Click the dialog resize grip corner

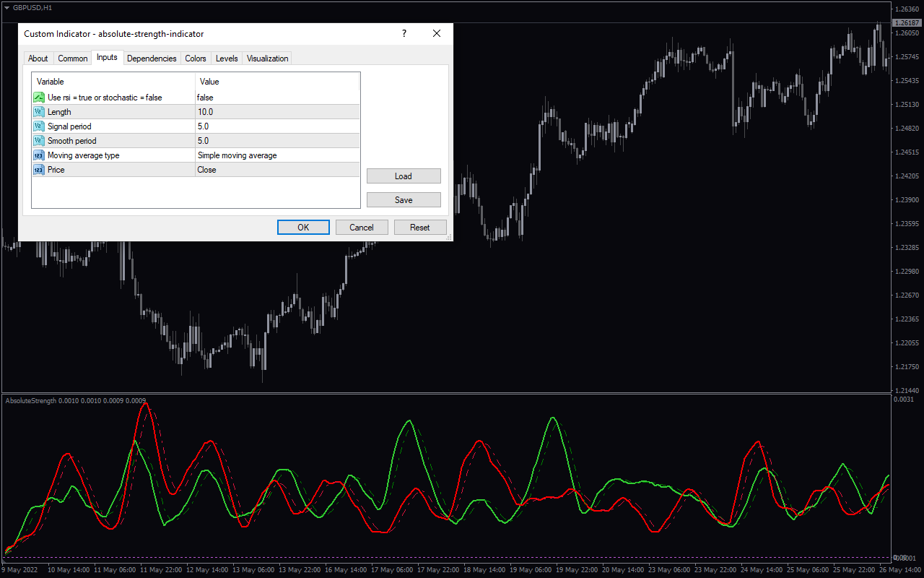point(448,236)
